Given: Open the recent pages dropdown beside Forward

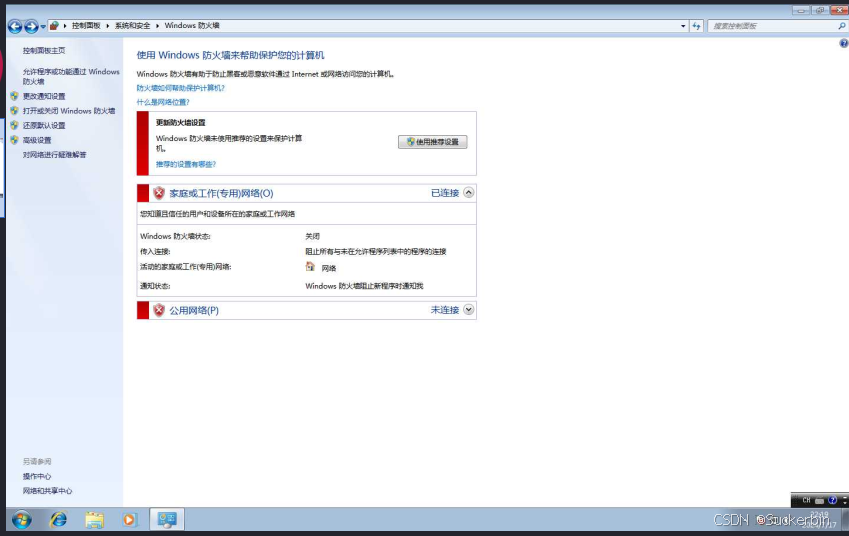Looking at the screenshot, I should (x=43, y=26).
